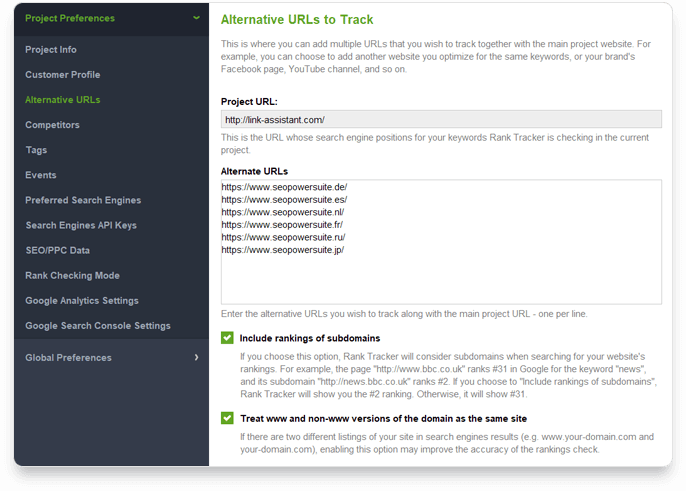Select Alternative URLs in the sidebar
The image size is (686, 491).
coord(63,100)
